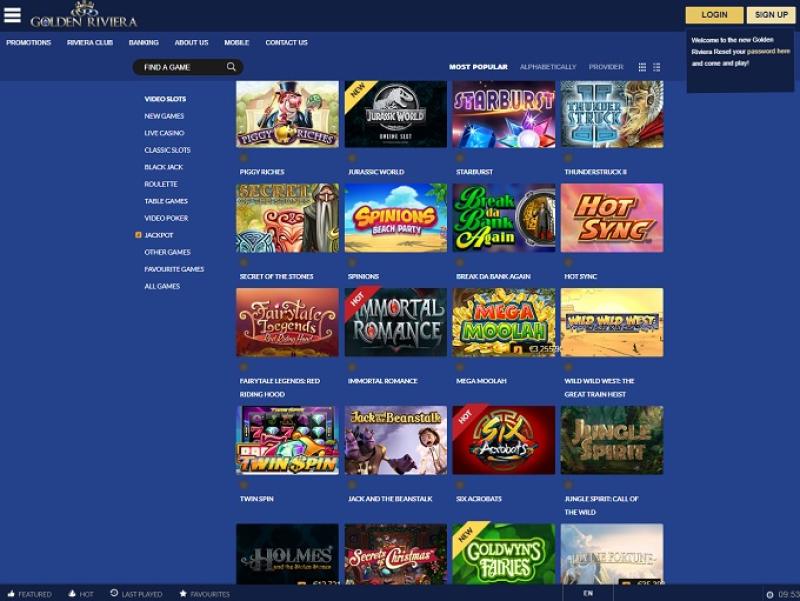Switch to list view icon
Image resolution: width=800 pixels, height=601 pixels.
(x=656, y=67)
